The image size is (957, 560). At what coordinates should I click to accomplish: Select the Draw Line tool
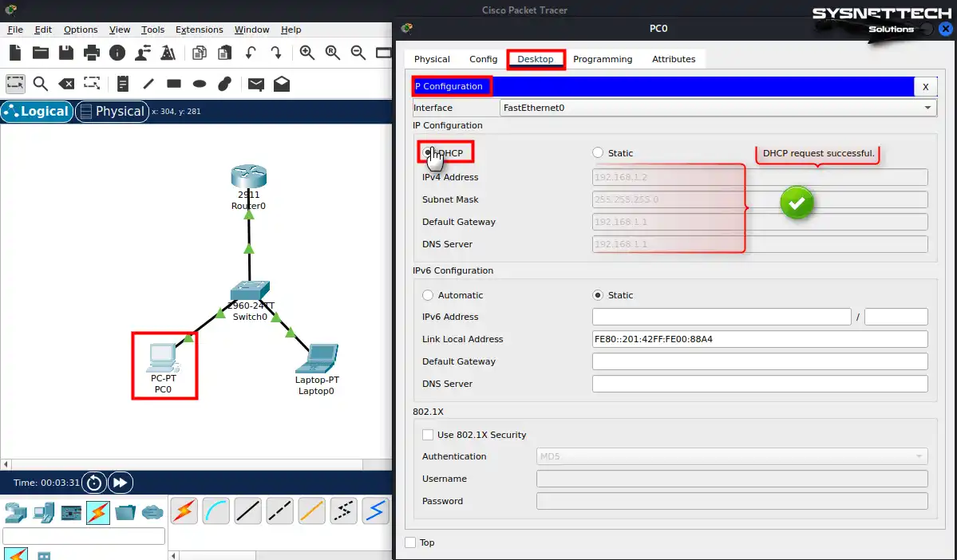(x=148, y=84)
